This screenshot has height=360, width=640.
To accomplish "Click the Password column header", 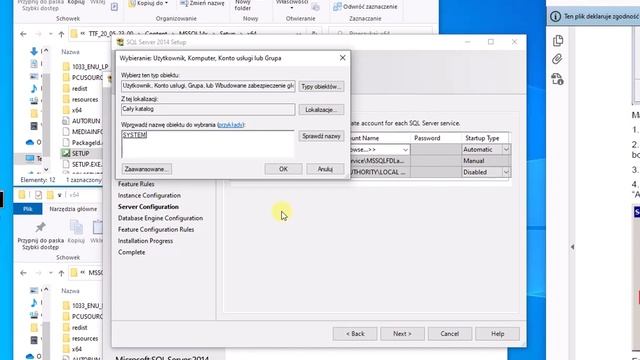I will tap(427, 138).
